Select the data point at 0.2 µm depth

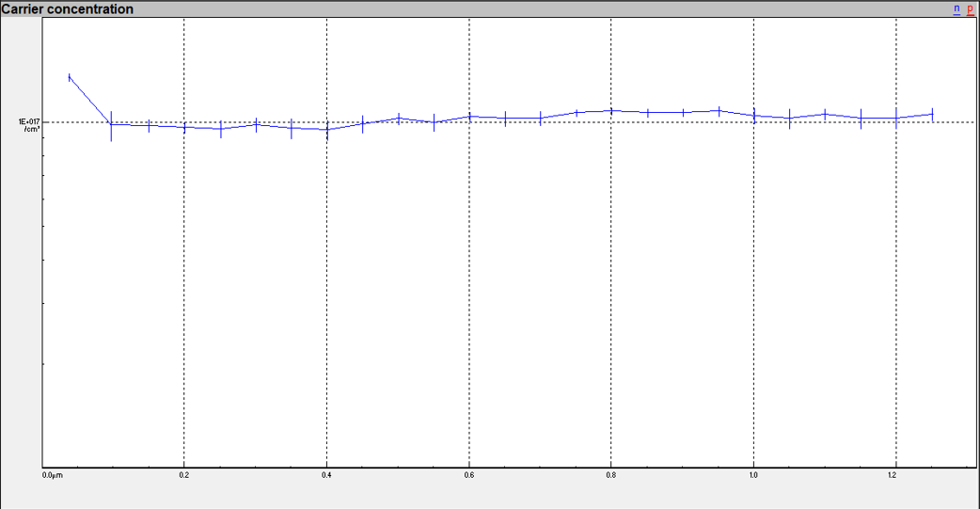click(184, 127)
